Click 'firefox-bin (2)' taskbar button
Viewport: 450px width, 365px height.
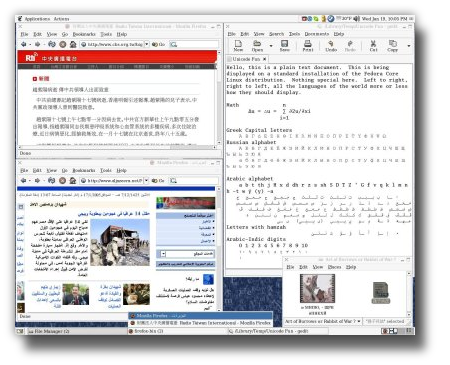click(x=177, y=331)
